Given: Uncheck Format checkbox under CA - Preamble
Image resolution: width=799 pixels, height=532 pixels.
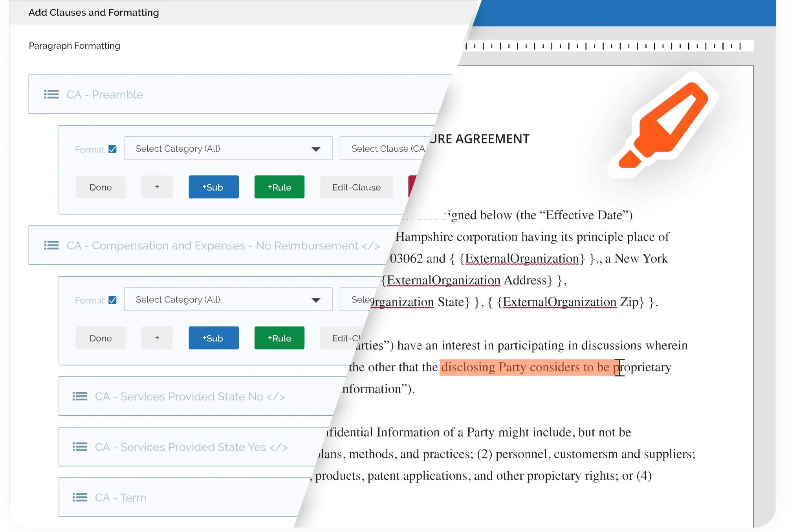Looking at the screenshot, I should (112, 149).
